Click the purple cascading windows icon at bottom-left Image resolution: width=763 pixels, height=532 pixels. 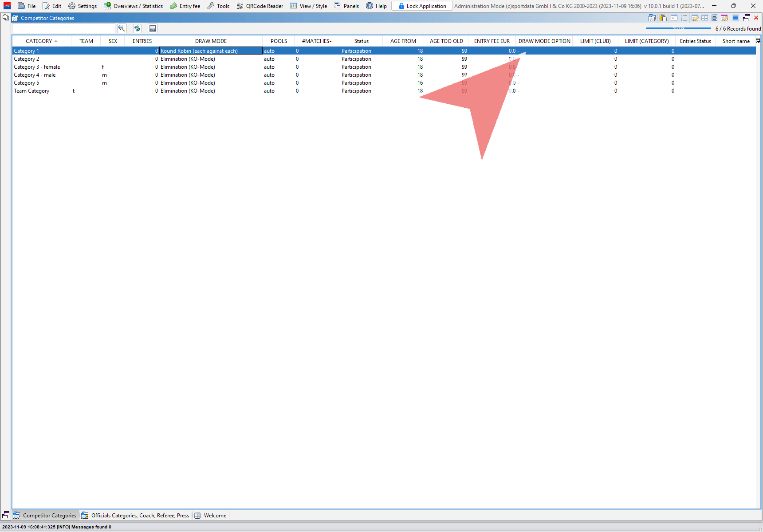[x=6, y=515]
